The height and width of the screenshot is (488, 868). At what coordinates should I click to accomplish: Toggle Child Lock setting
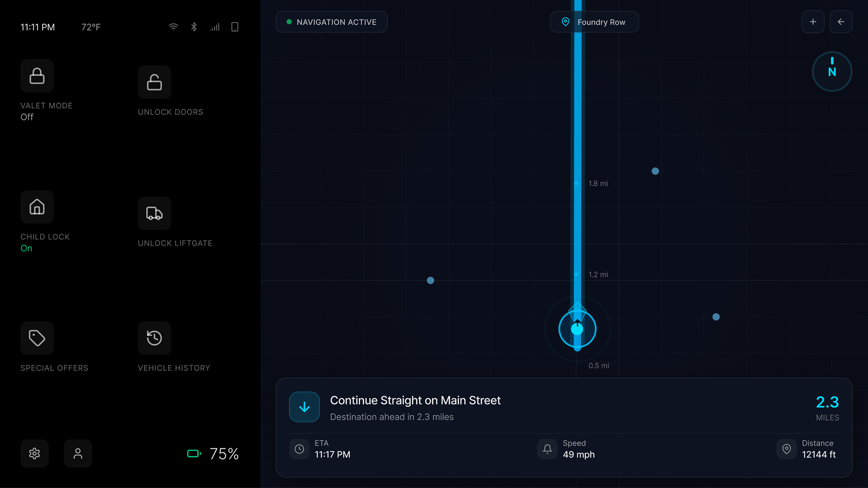37,207
